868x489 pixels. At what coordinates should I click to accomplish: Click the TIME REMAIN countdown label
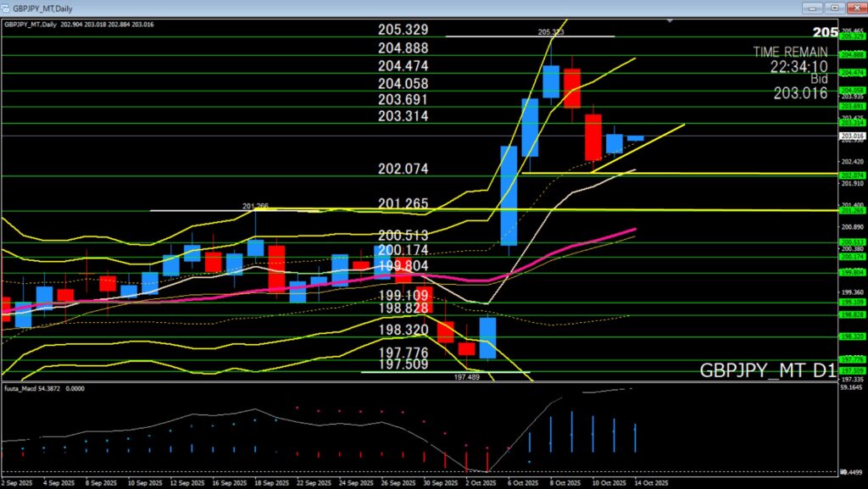pos(790,52)
